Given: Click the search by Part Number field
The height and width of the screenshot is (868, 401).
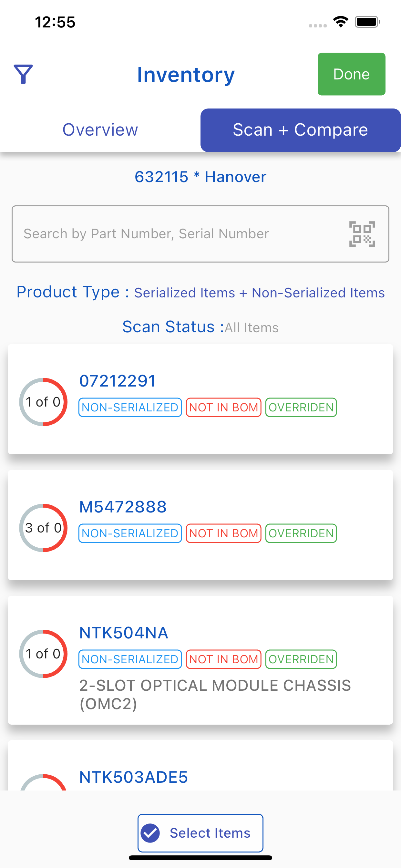Looking at the screenshot, I should click(200, 234).
